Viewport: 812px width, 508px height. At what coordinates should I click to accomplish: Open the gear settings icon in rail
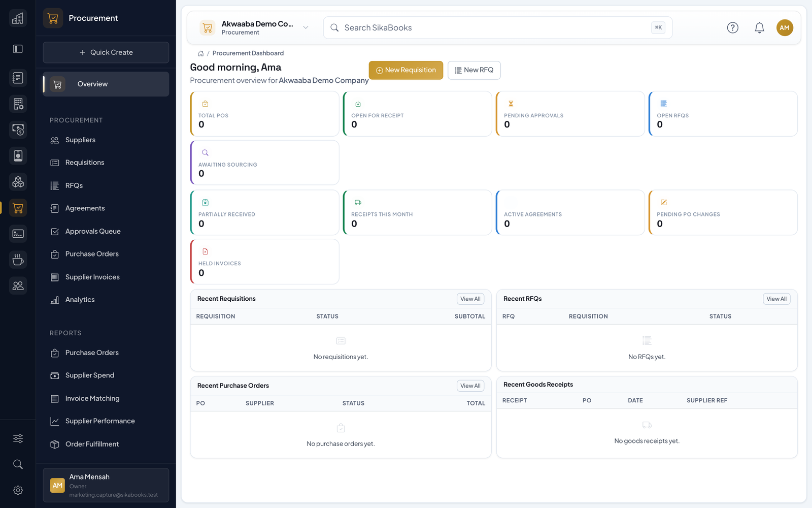[18, 490]
